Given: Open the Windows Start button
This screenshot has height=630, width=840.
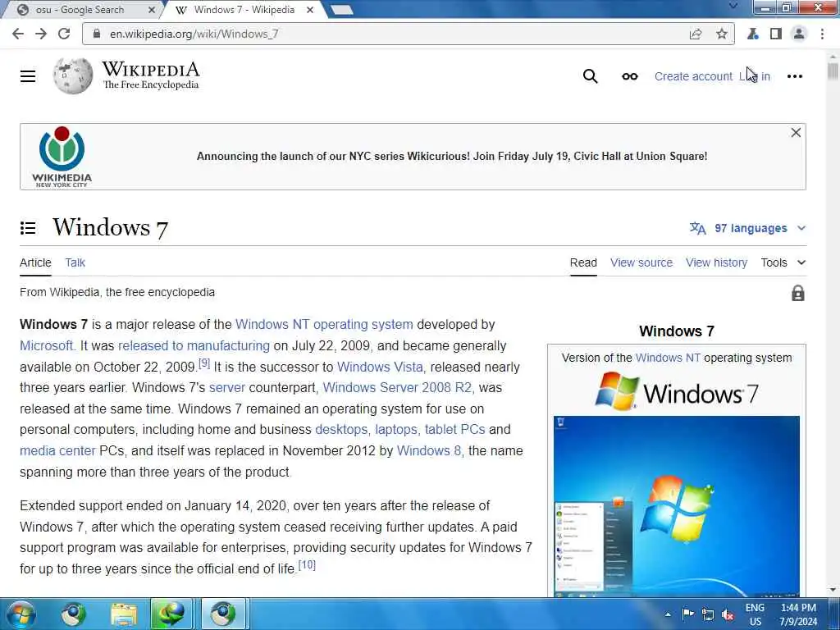Looking at the screenshot, I should point(21,614).
